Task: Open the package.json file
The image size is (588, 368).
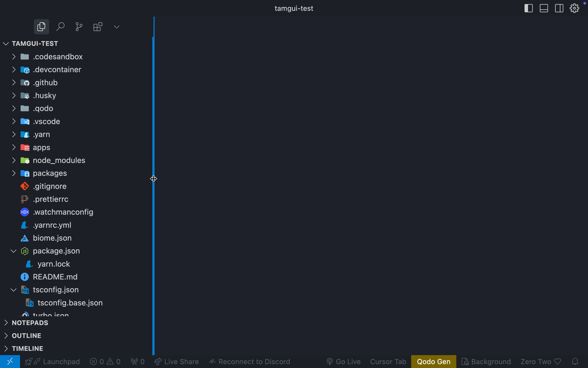Action: tap(56, 251)
